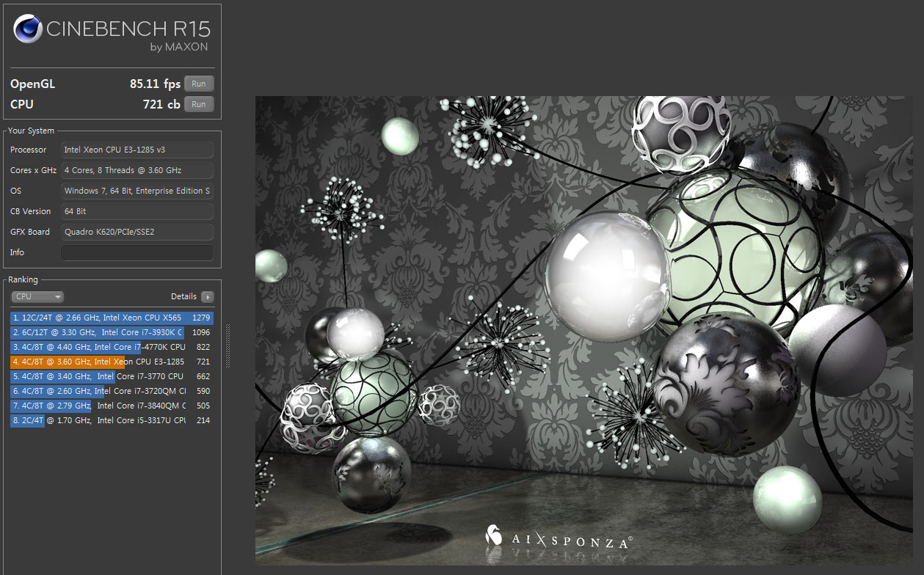Open the CPU ranking type dropdown
This screenshot has height=575, width=924.
[x=37, y=297]
